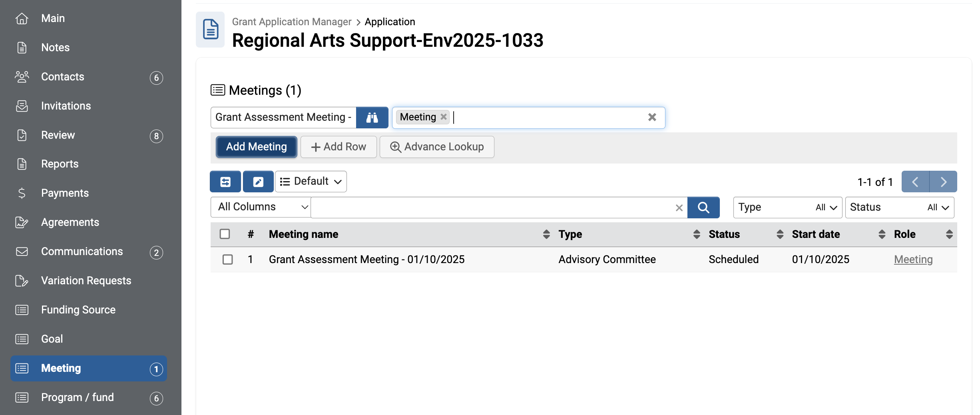This screenshot has width=980, height=415.
Task: Open the Status filter dropdown
Action: click(899, 207)
